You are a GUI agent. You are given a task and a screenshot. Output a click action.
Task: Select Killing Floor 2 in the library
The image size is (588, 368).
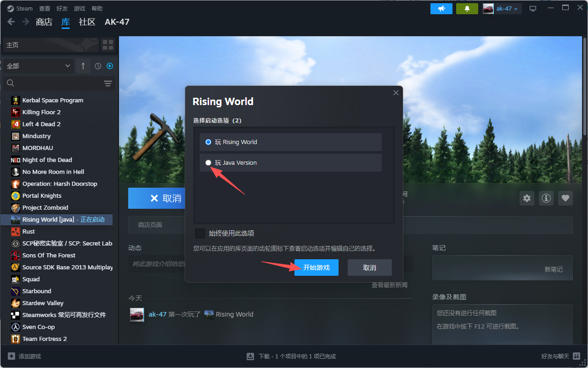[x=41, y=112]
